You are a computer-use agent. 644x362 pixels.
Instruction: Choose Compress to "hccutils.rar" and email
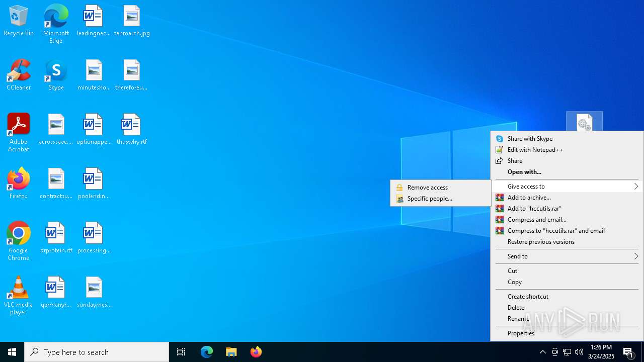(x=567, y=231)
